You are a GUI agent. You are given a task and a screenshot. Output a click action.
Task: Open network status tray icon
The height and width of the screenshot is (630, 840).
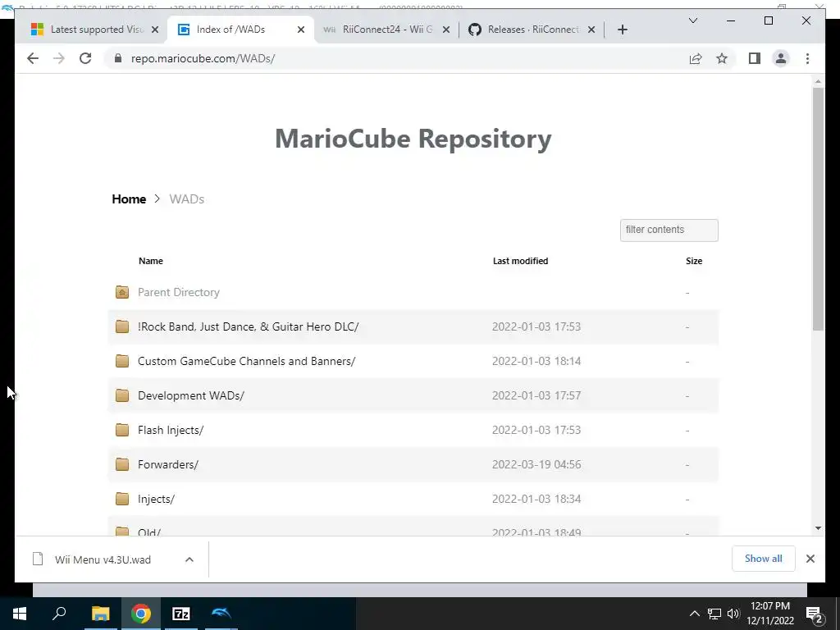click(714, 614)
